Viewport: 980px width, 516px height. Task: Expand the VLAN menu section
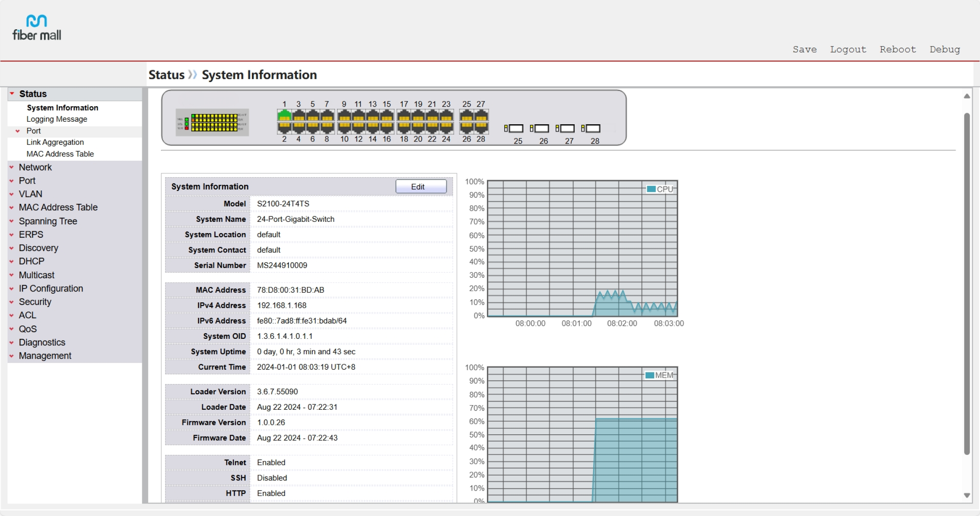(30, 194)
